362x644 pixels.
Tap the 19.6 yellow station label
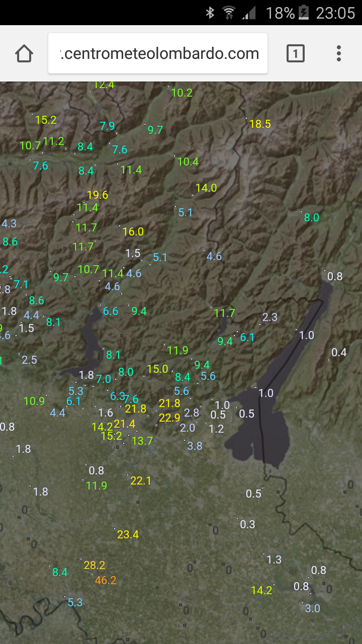pyautogui.click(x=97, y=195)
